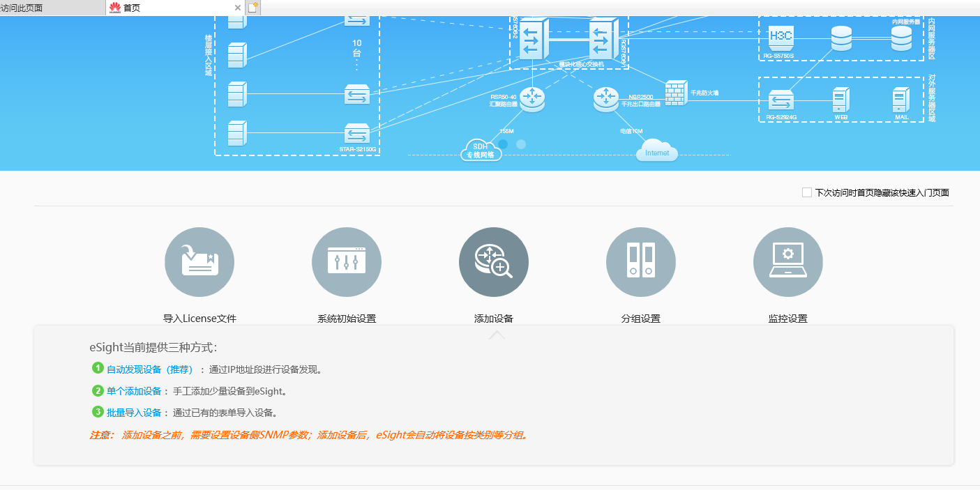
Task: Switch to the 首页 browser tab
Action: [176, 8]
